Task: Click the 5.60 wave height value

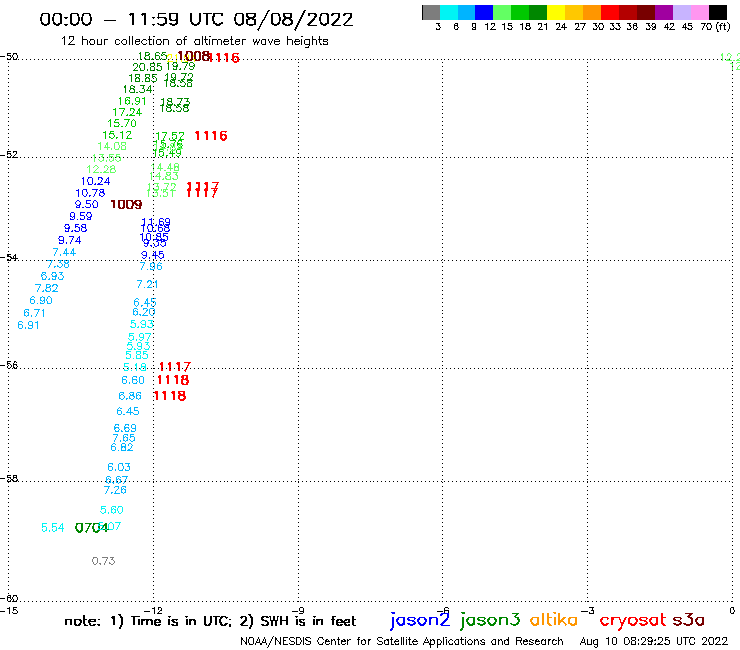Action: (111, 510)
